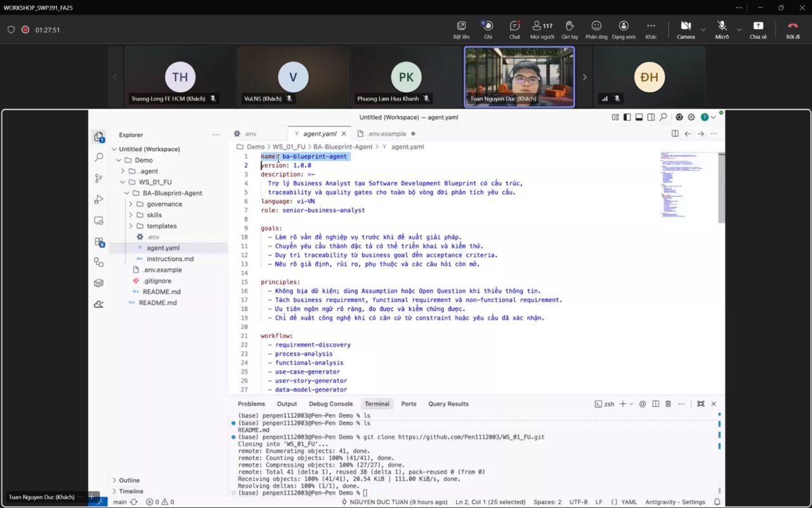
Task: Click the YAML language mode in status bar
Action: pos(629,502)
